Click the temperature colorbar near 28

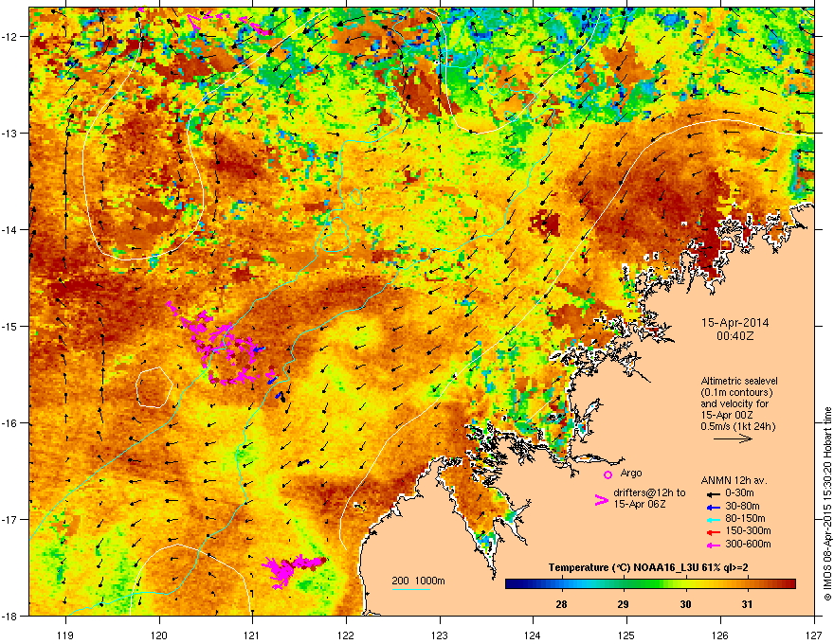(x=561, y=584)
